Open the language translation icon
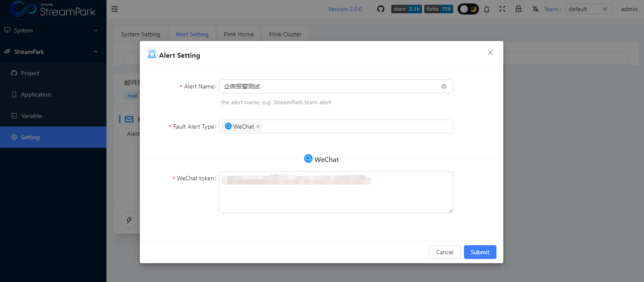644x282 pixels. [x=535, y=9]
